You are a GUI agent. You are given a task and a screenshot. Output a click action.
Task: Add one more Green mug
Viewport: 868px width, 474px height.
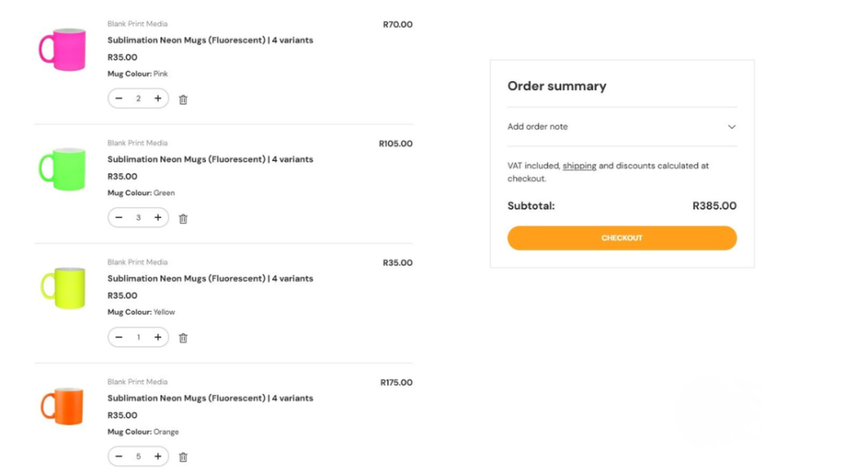tap(158, 218)
